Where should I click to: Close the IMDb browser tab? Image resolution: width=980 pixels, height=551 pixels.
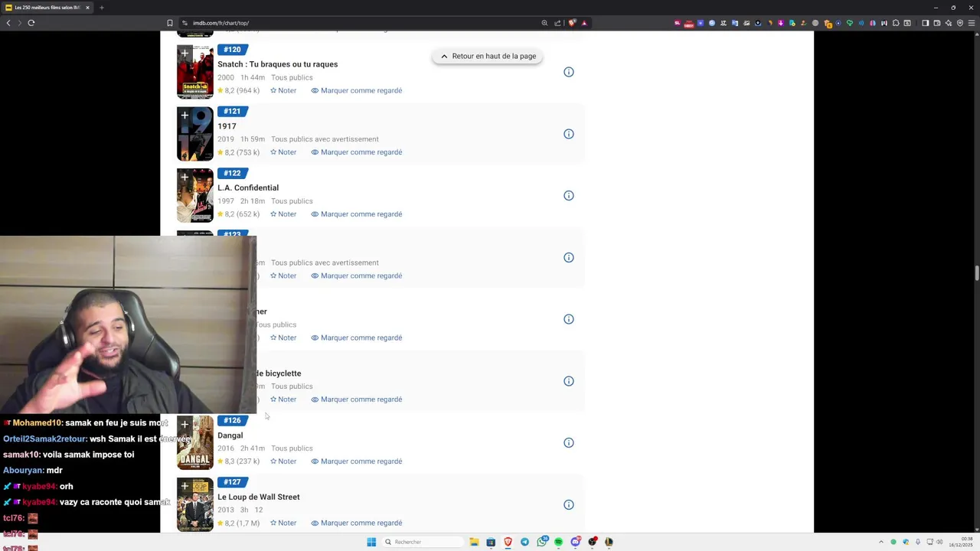coord(87,8)
